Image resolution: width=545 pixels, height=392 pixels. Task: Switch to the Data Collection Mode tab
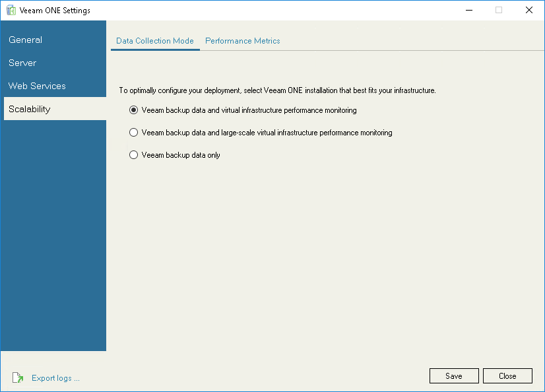click(155, 41)
